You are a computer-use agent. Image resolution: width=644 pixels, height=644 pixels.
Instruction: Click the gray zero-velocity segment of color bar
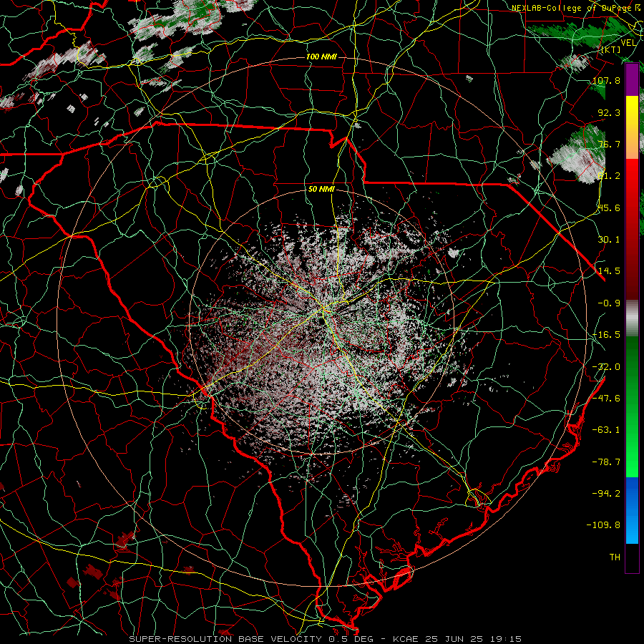point(632,318)
